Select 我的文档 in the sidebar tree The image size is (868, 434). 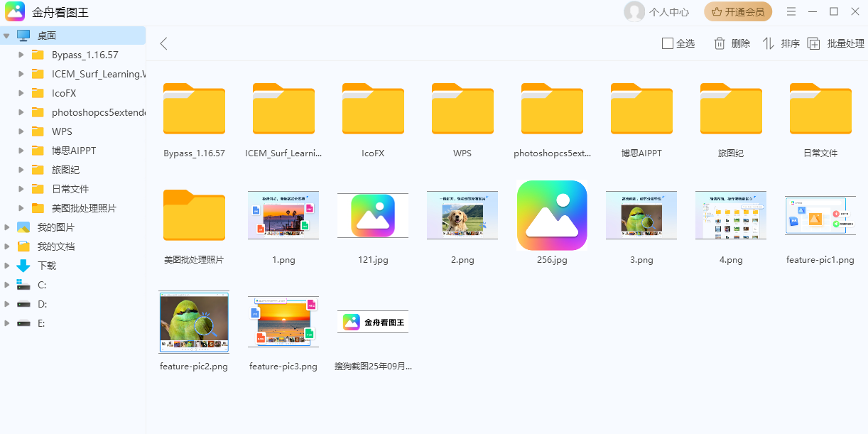pos(55,246)
